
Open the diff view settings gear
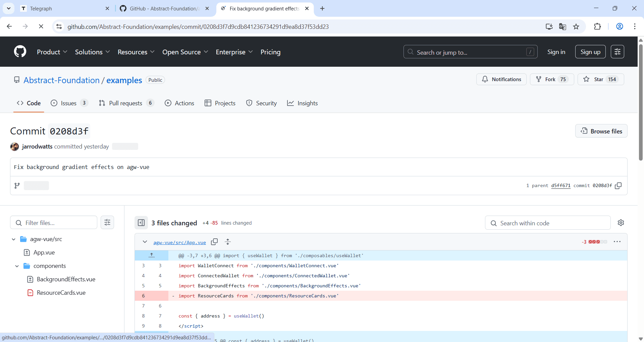(x=621, y=223)
